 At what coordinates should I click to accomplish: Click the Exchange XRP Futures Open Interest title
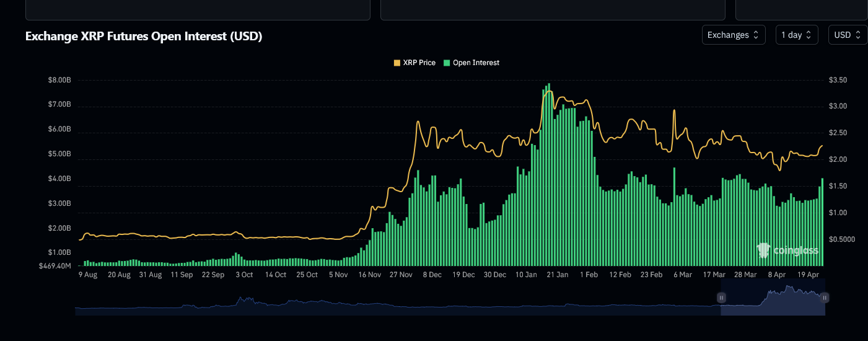(x=144, y=37)
